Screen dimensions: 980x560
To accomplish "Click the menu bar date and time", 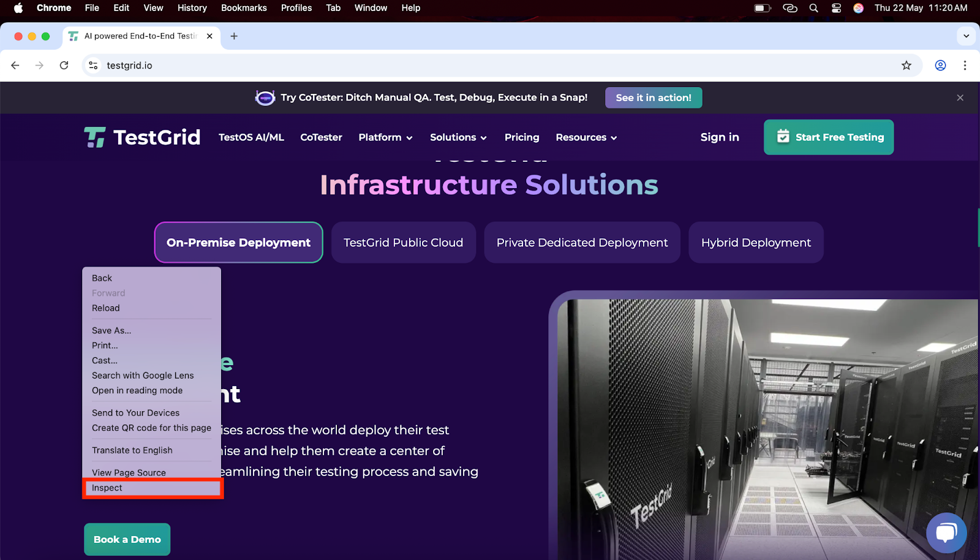I will coord(921,8).
